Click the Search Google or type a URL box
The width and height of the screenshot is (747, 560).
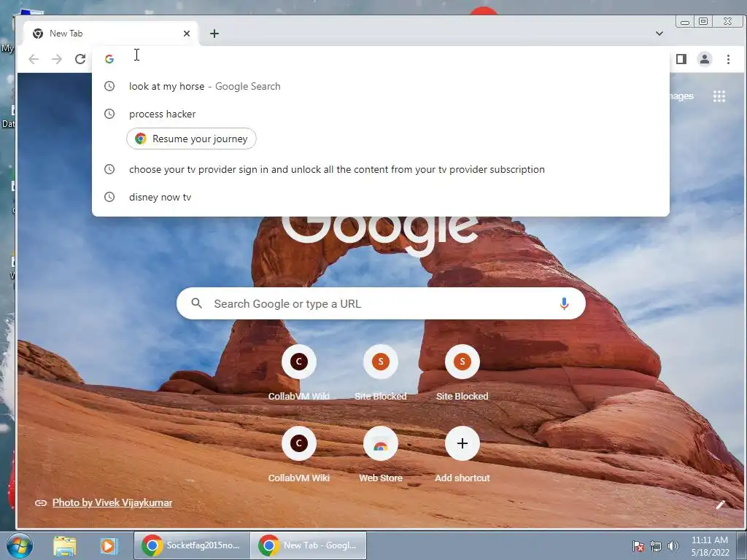pos(381,303)
